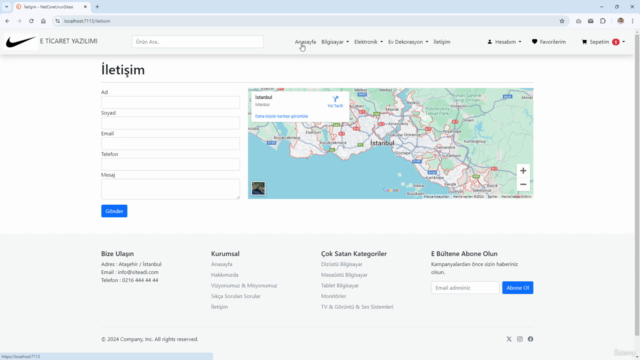Expand Hesabım account dropdown

coord(504,42)
